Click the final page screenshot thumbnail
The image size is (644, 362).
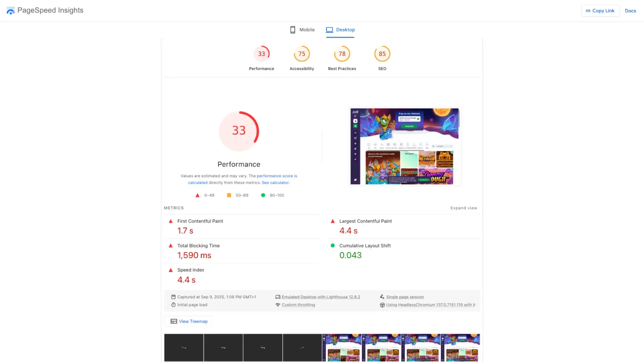pos(405,146)
